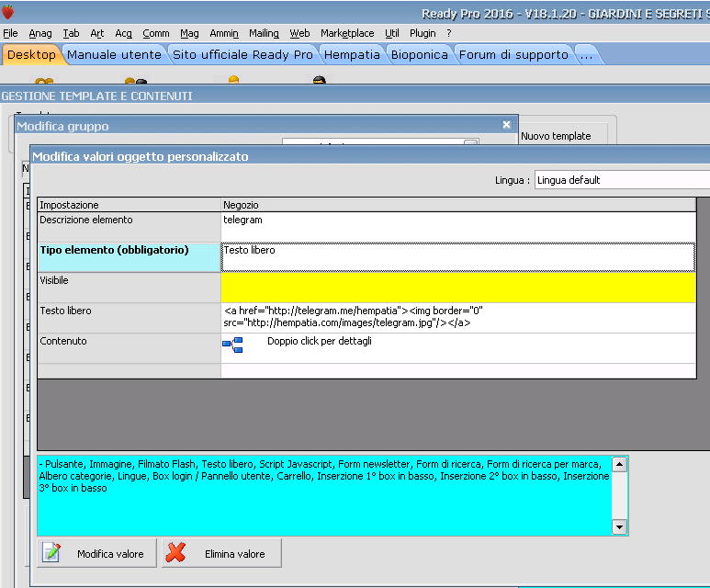Click the Negozio column header
The height and width of the screenshot is (588, 710).
(457, 205)
